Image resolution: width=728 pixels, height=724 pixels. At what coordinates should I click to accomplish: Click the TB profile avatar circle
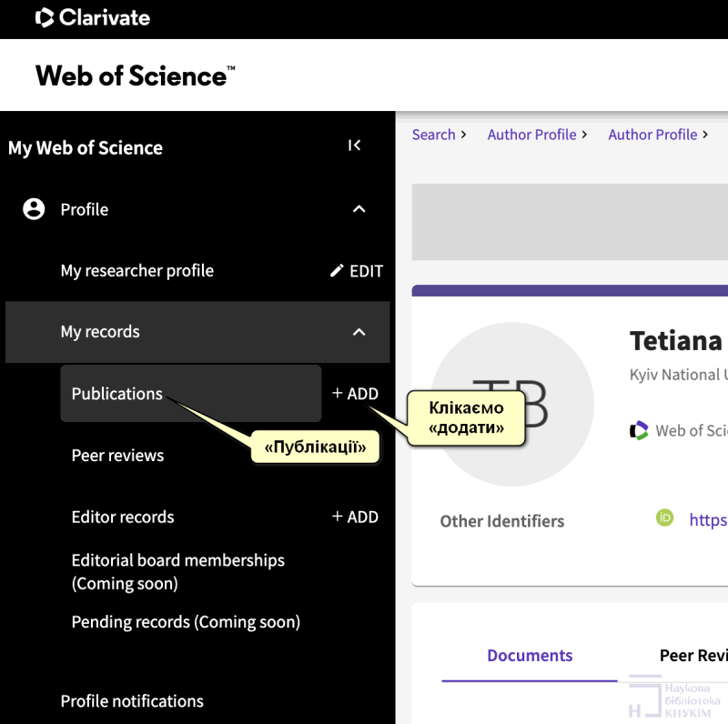(x=511, y=403)
